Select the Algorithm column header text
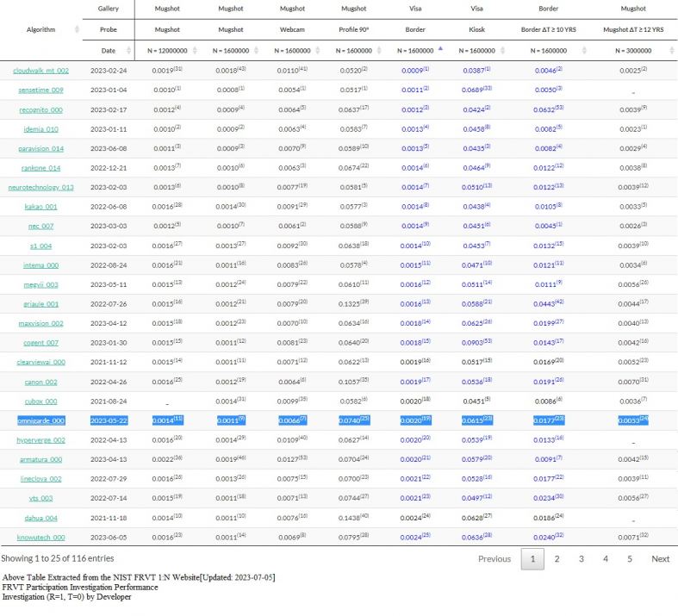The width and height of the screenshot is (678, 616). [40, 29]
